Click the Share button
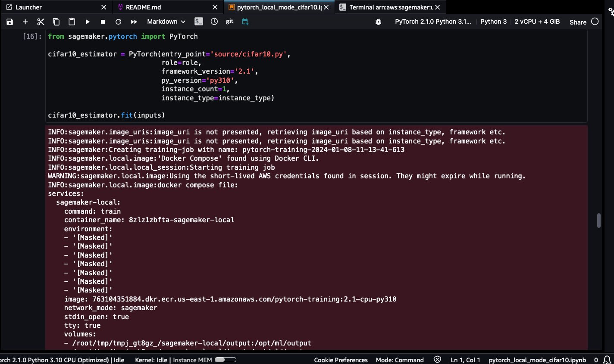This screenshot has width=614, height=364. tap(578, 22)
